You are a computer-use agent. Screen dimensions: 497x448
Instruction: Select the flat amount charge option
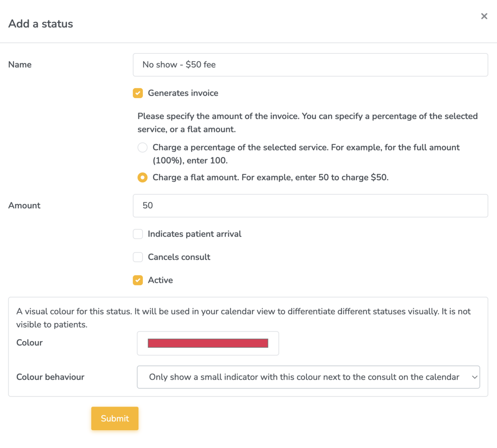click(x=142, y=177)
